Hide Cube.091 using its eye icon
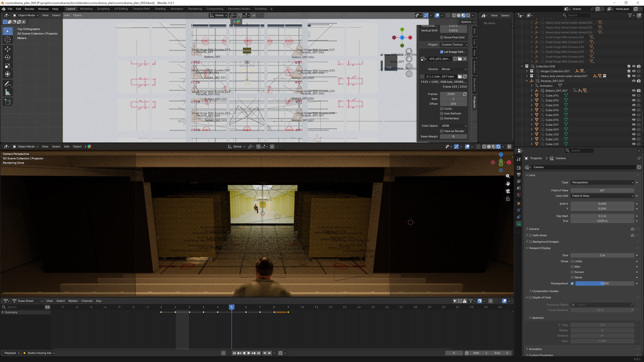 coord(633,95)
